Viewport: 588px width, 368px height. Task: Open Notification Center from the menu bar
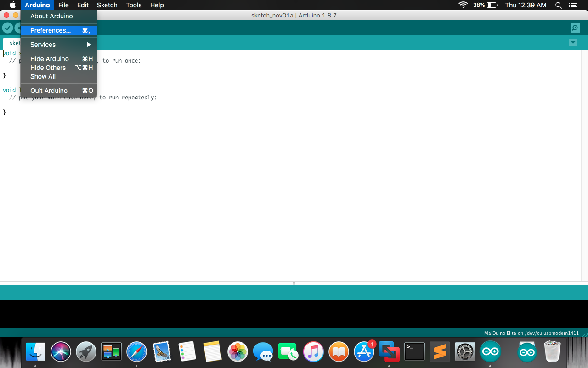573,5
